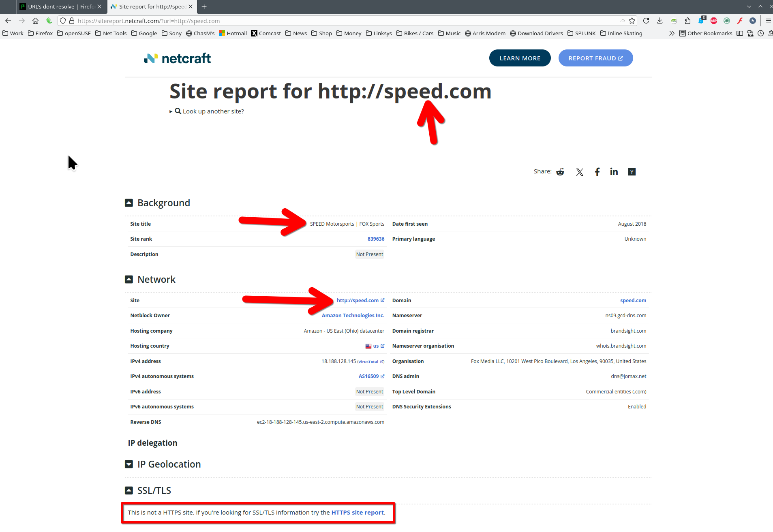Share the report on LinkedIn
Screen dimensions: 773x532
[614, 172]
